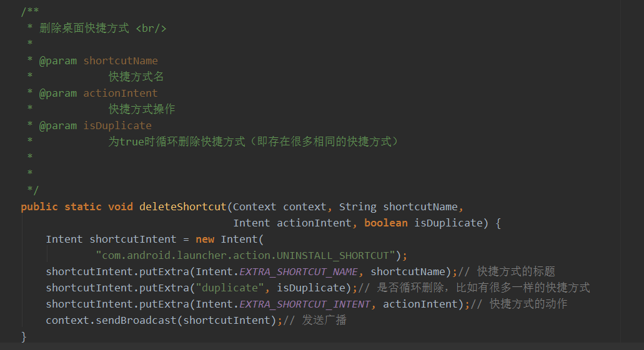Image resolution: width=644 pixels, height=350 pixels.
Task: Click the EXTRA_SHORTCUT_NAME constant
Action: (299, 271)
